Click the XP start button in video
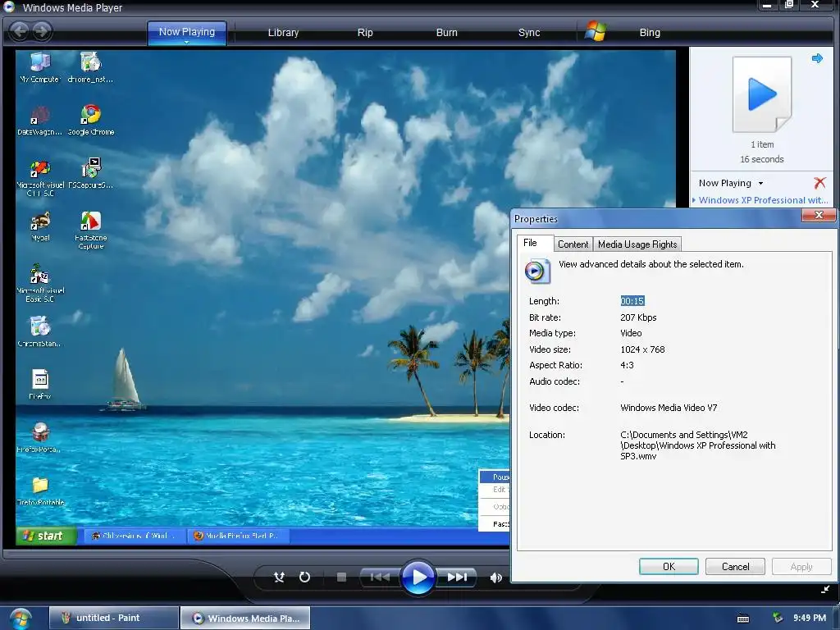 coord(46,536)
